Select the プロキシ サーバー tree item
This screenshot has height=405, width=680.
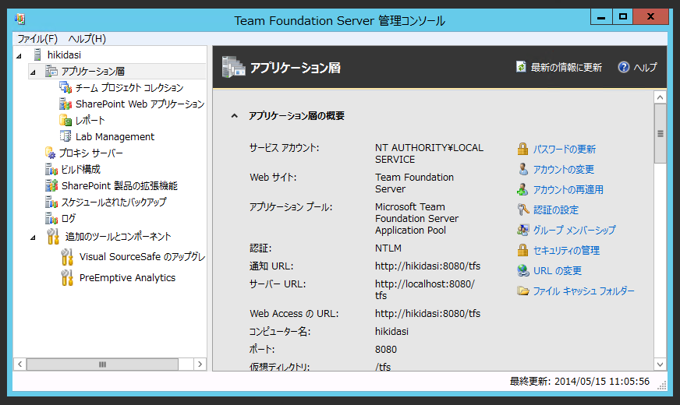(91, 153)
